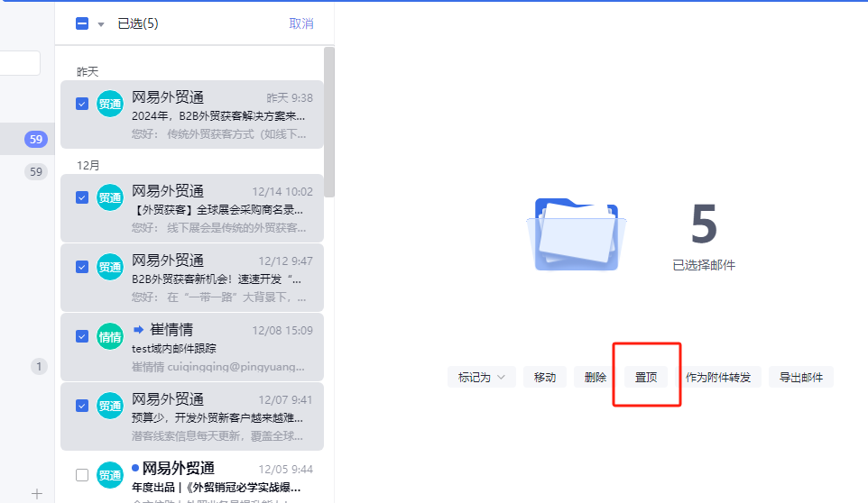
Task: Click the 导出邮件 button
Action: tap(801, 377)
